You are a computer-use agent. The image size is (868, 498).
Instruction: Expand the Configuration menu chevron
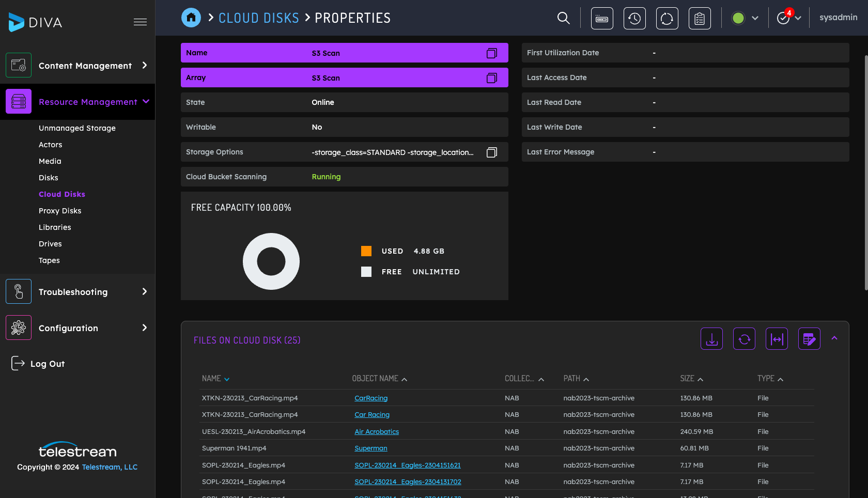145,328
